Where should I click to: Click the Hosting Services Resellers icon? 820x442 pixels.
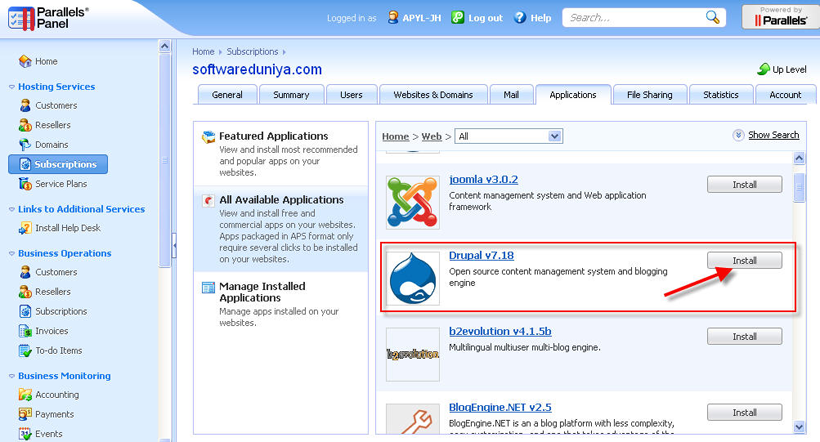(x=25, y=125)
